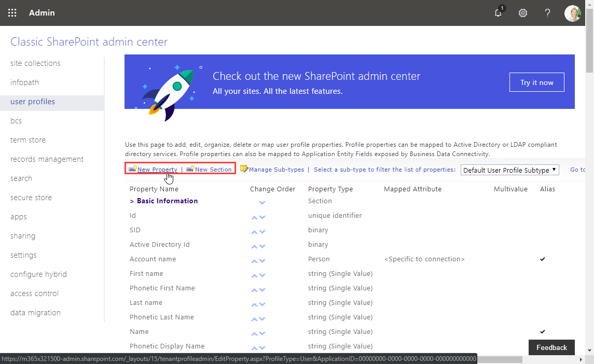Click the Try it now button

click(x=536, y=82)
